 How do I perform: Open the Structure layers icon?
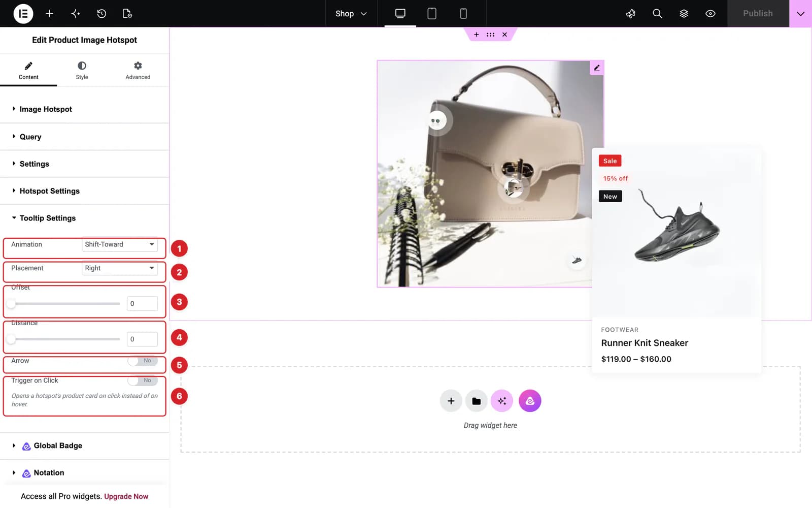tap(684, 14)
